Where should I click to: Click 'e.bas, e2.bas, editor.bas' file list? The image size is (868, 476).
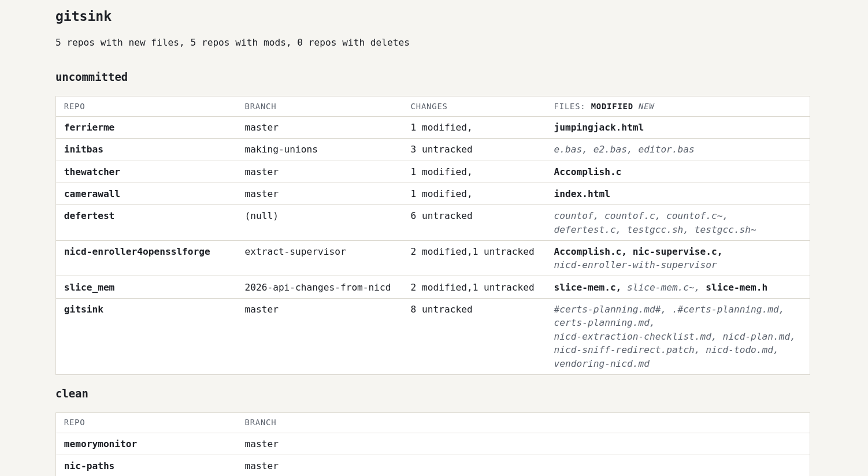point(624,149)
